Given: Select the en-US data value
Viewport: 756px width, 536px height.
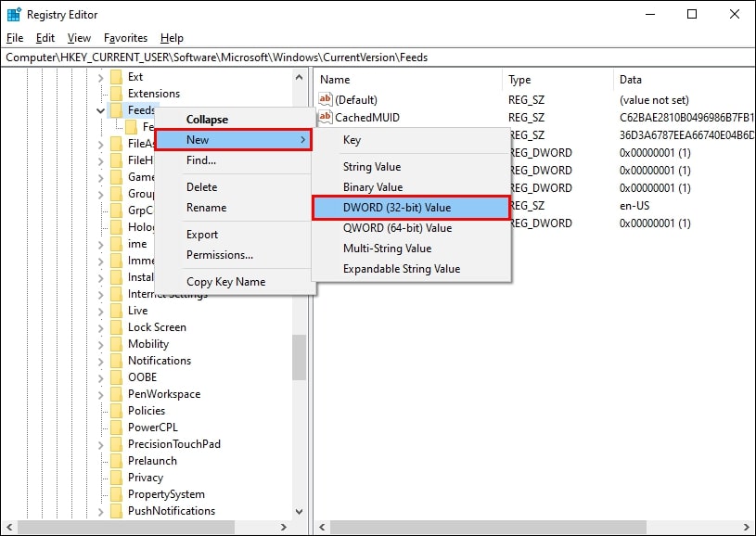Looking at the screenshot, I should pyautogui.click(x=634, y=206).
